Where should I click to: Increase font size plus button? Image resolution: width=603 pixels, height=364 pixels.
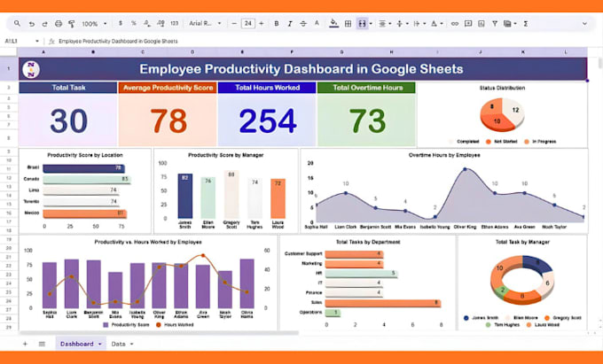(x=262, y=23)
